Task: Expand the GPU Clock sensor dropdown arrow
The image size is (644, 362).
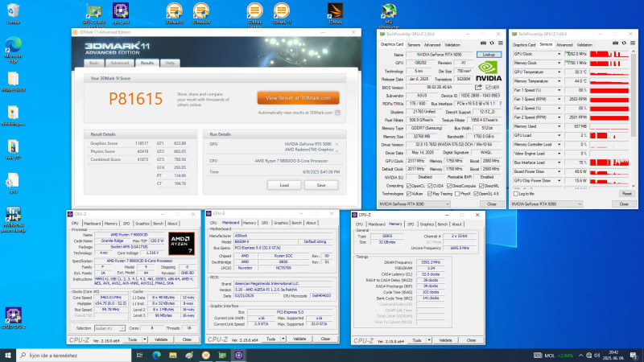Action: pos(559,54)
